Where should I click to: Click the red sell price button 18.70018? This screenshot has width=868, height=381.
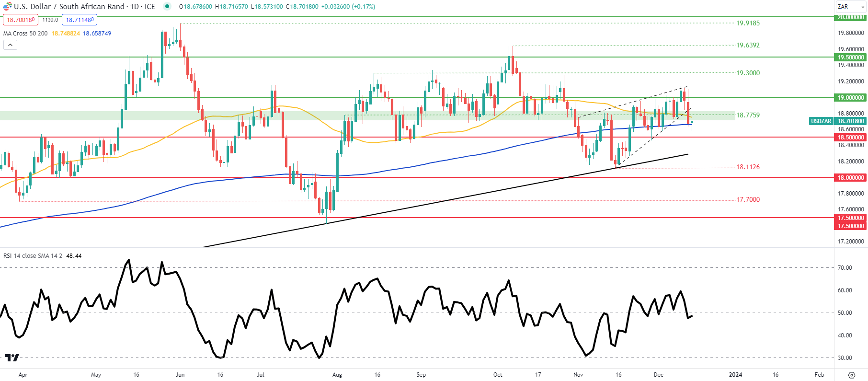click(20, 20)
